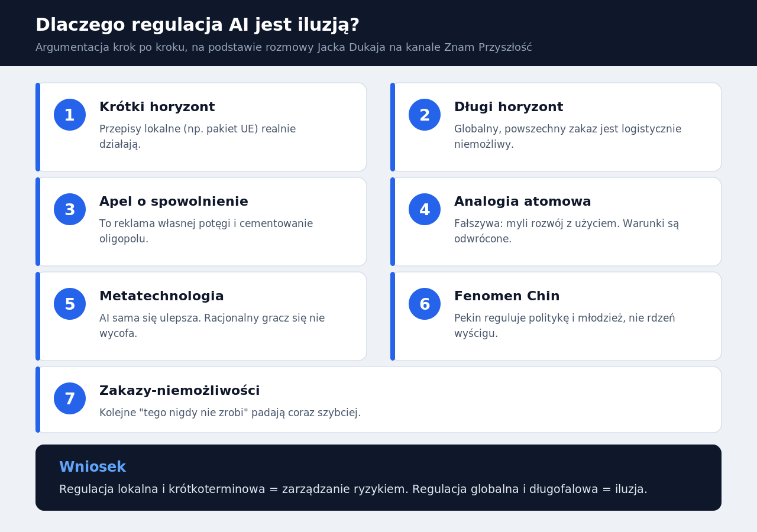Select the number 3 circle badge
The height and width of the screenshot is (532, 757).
tap(70, 209)
